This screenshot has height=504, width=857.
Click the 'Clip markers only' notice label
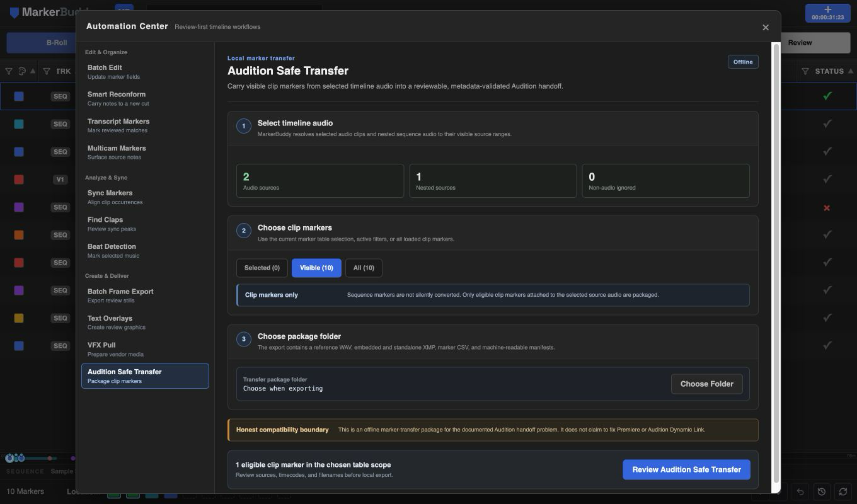coord(272,295)
